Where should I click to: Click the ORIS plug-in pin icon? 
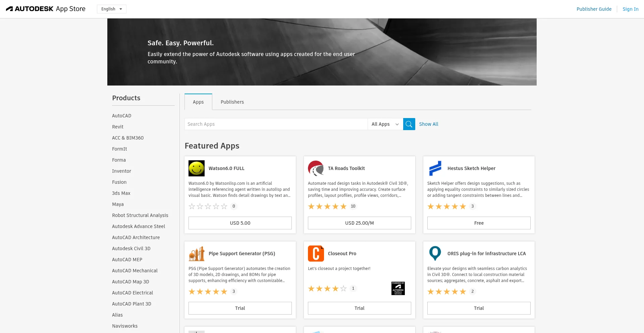click(x=435, y=254)
